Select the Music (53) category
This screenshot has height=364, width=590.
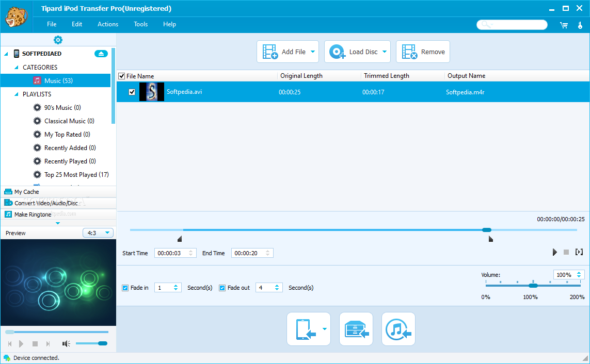coord(56,80)
